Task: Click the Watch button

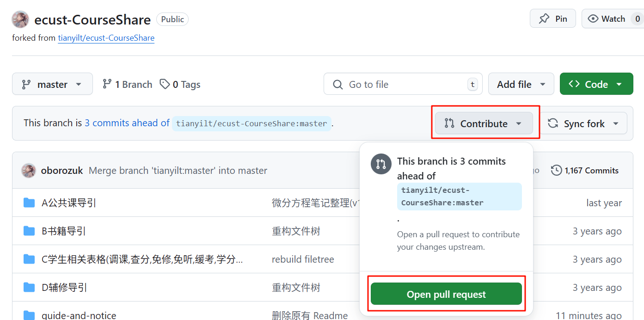Action: click(613, 18)
